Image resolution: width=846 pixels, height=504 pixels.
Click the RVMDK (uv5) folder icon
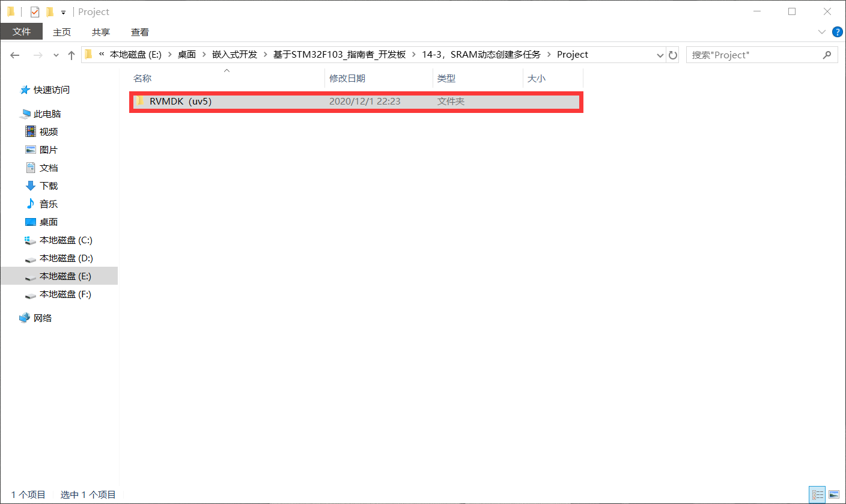141,102
